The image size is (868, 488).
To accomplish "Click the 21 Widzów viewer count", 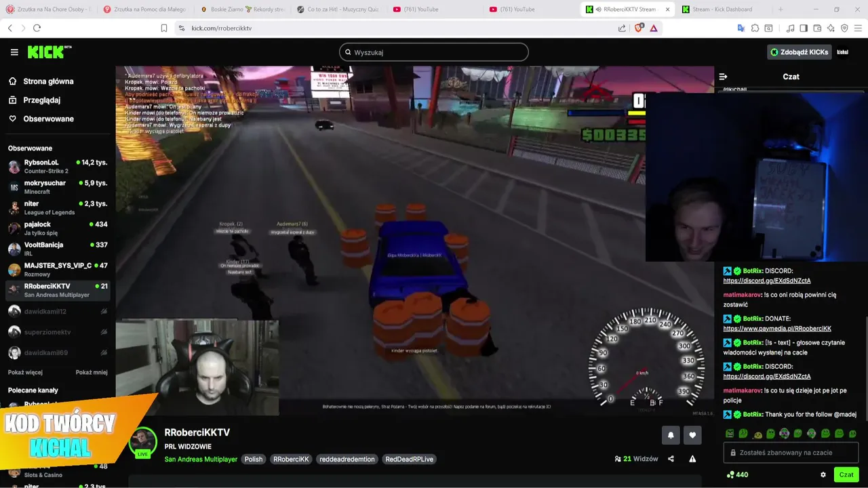I will (x=636, y=459).
